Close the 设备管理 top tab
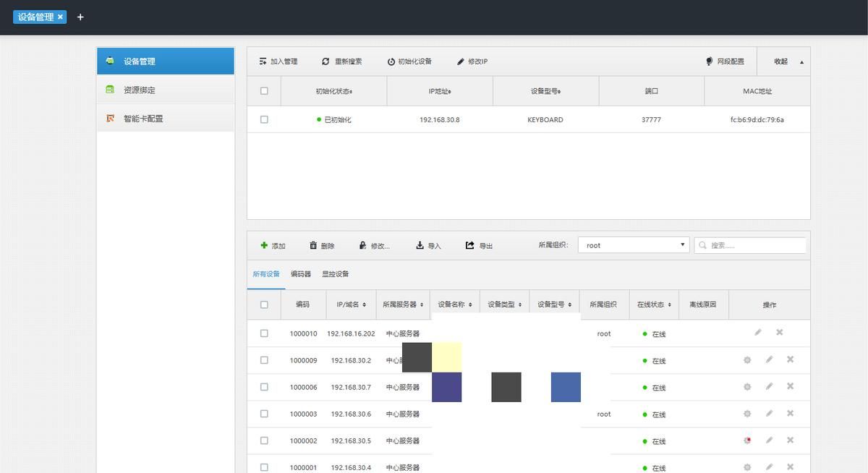The height and width of the screenshot is (473, 868). [60, 17]
